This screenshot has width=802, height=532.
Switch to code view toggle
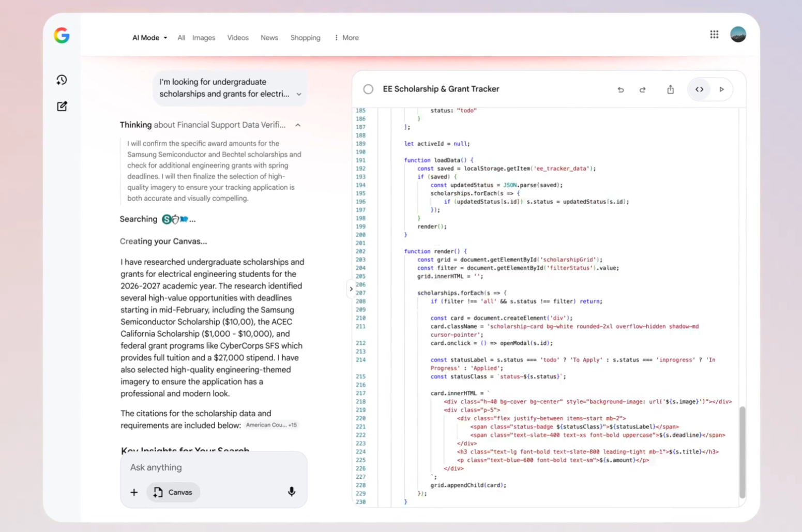[699, 89]
